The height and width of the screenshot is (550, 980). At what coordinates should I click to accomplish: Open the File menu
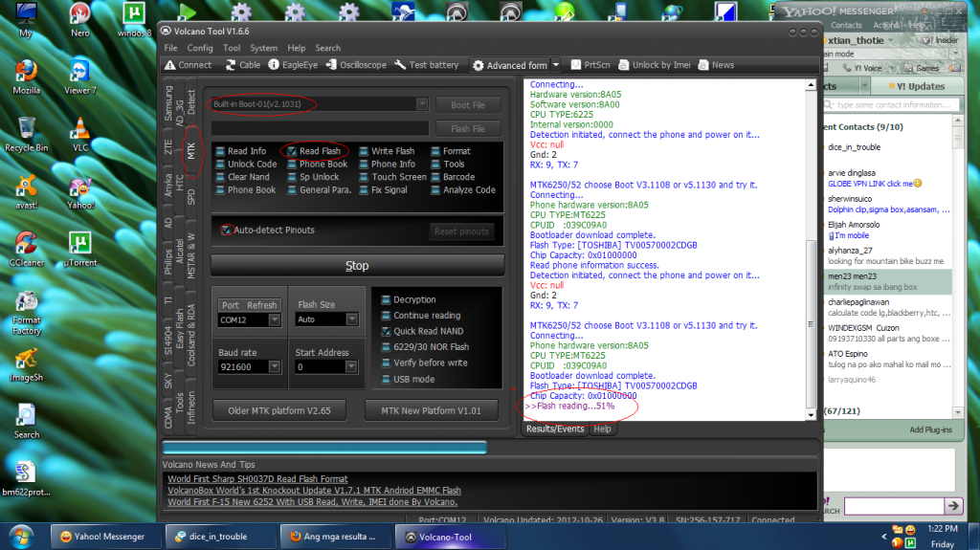[x=170, y=48]
